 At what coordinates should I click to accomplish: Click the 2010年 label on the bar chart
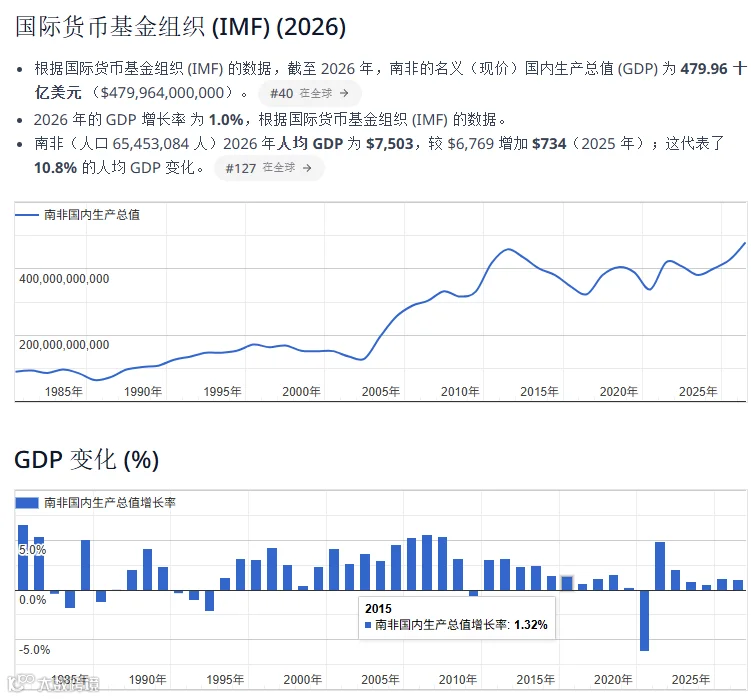click(x=458, y=679)
